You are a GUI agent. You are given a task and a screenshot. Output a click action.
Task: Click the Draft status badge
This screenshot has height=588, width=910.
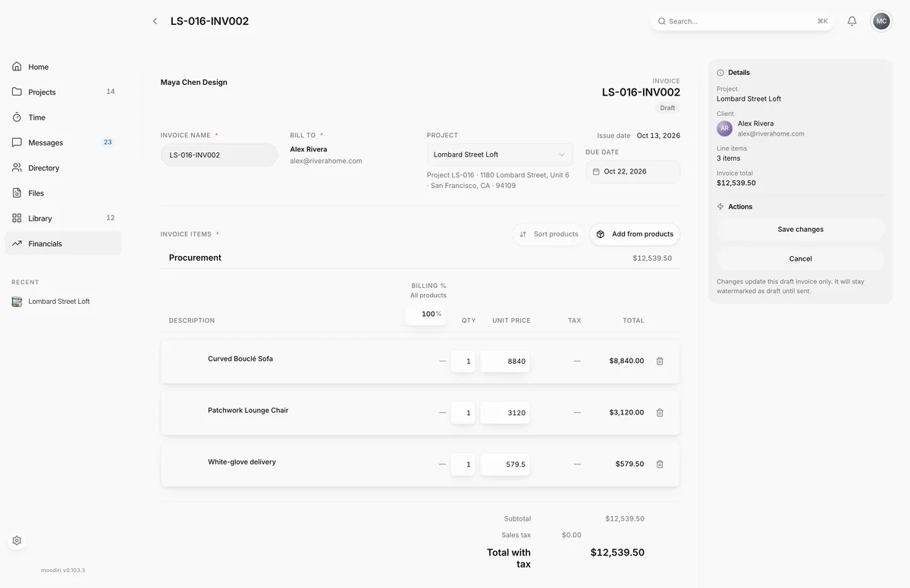pyautogui.click(x=667, y=108)
